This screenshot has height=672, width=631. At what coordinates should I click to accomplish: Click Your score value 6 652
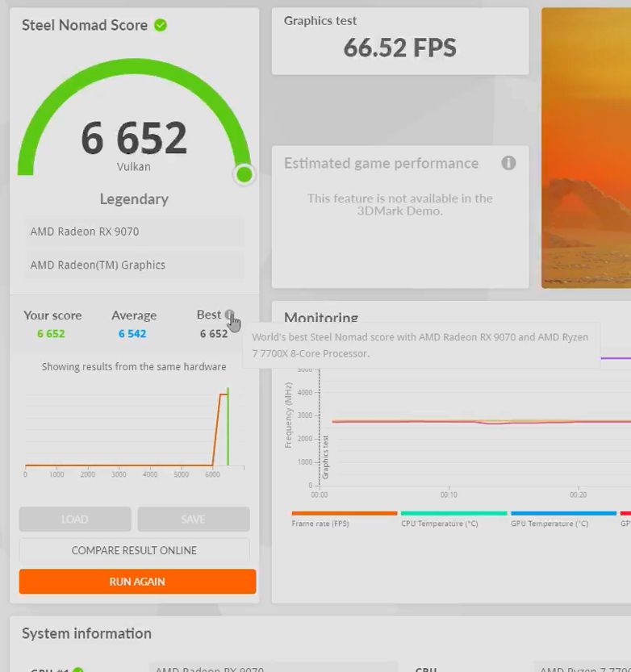[x=51, y=333]
